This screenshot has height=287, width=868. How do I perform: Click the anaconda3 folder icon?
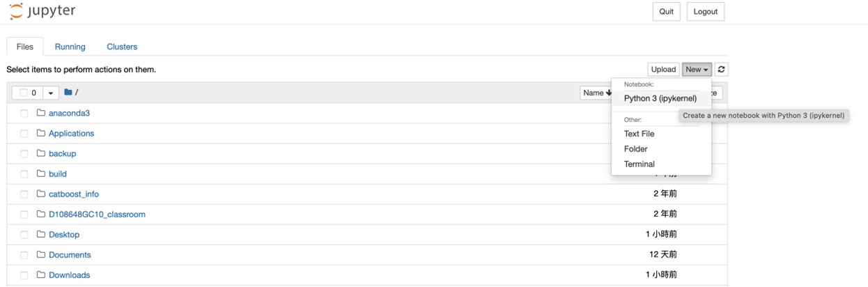coord(41,113)
